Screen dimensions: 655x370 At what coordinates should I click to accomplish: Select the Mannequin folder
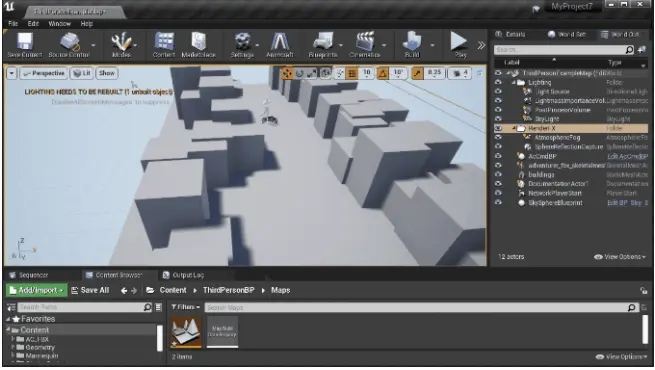click(x=42, y=356)
